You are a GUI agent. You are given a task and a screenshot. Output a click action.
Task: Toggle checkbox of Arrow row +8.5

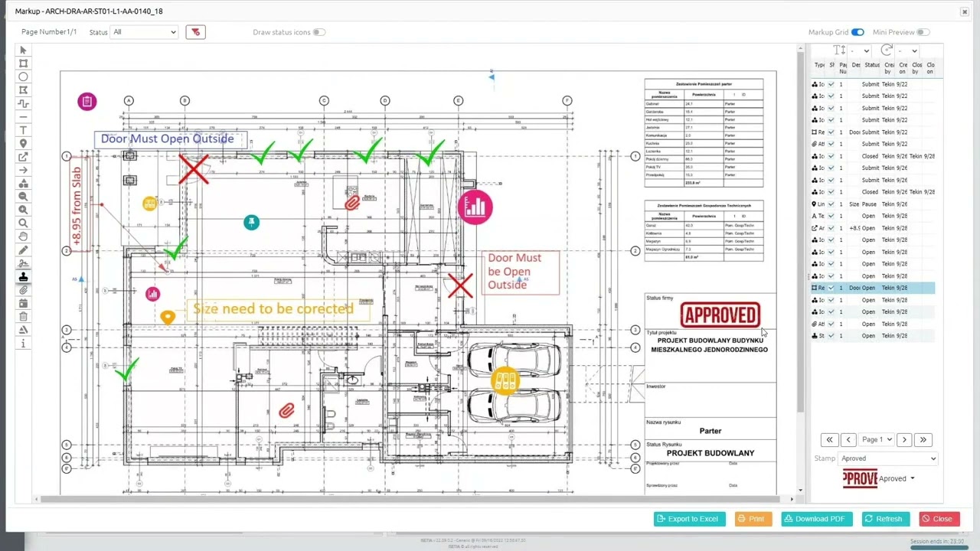pos(831,228)
